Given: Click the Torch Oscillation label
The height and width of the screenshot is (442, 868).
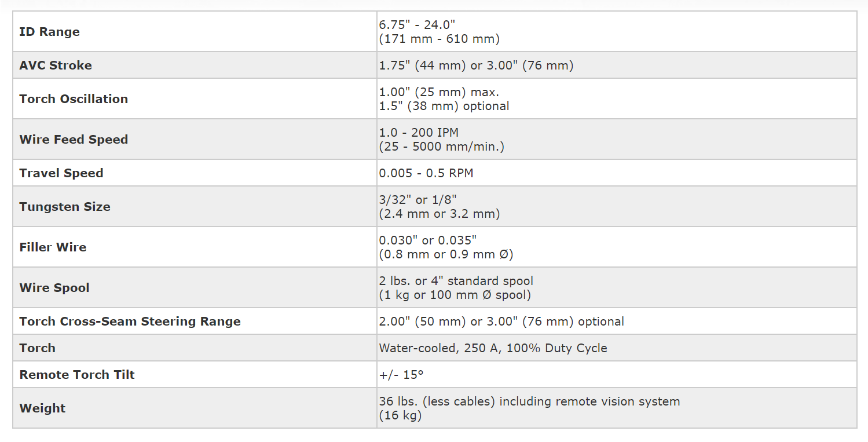Looking at the screenshot, I should [74, 99].
